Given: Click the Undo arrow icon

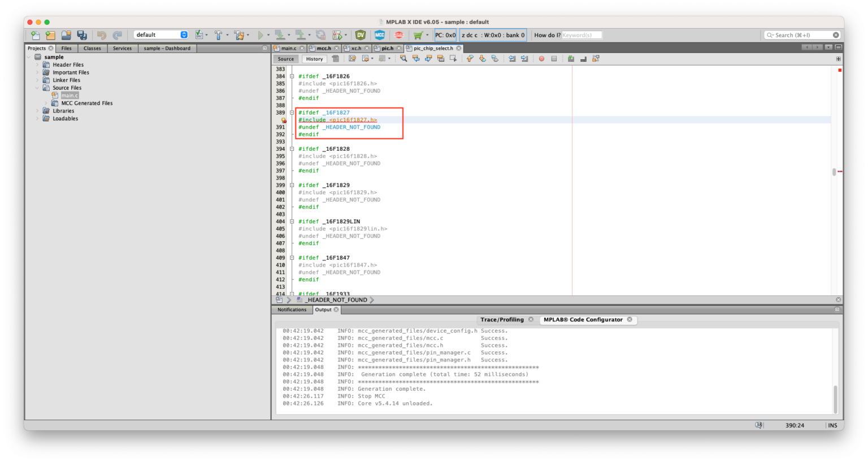Looking at the screenshot, I should (x=102, y=35).
